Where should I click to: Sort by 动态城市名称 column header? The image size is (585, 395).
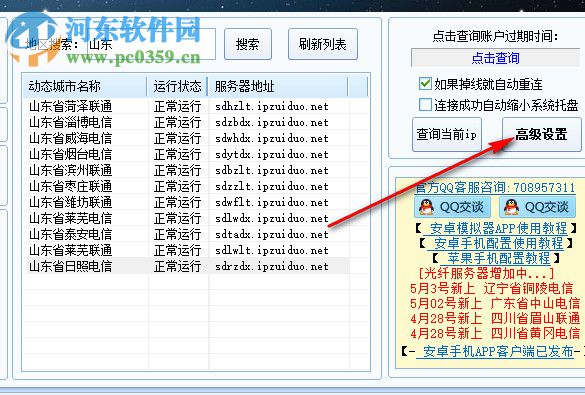[84, 86]
